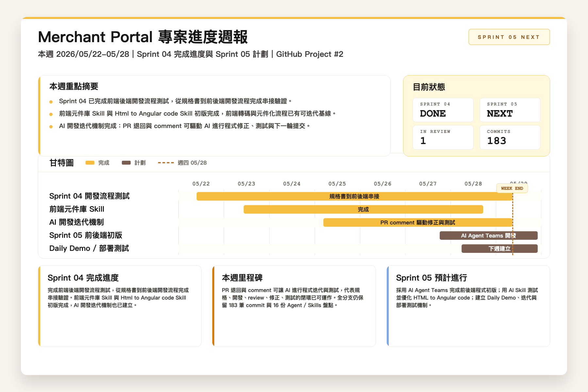Open the SPRINT 05 NEXT status tile
Viewport: 588px width, 392px height.
pos(510,110)
